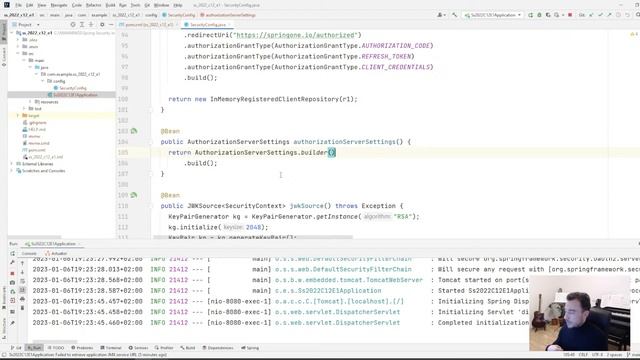Click the editor warnings indicator
The height and width of the screenshot is (360, 640).
pos(633,34)
